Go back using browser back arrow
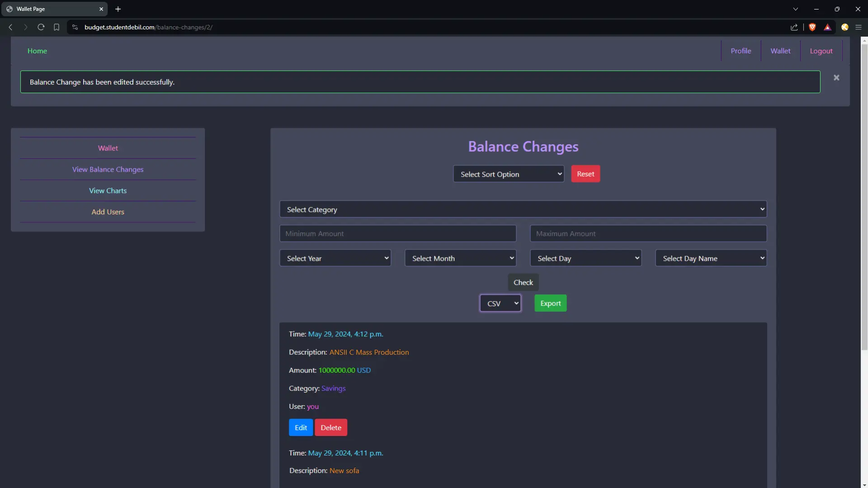868x488 pixels. [10, 27]
